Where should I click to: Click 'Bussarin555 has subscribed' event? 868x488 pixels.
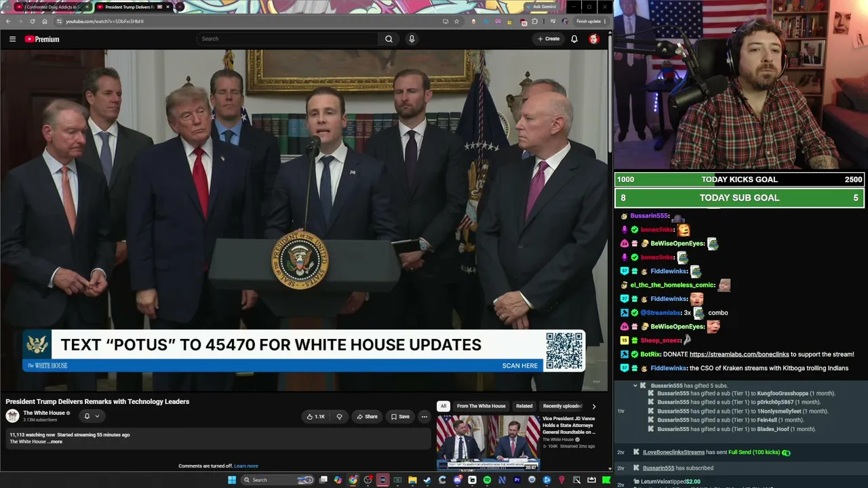[x=677, y=468]
